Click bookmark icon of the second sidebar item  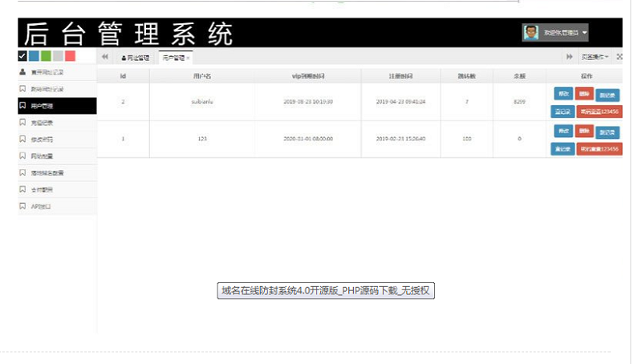(22, 89)
